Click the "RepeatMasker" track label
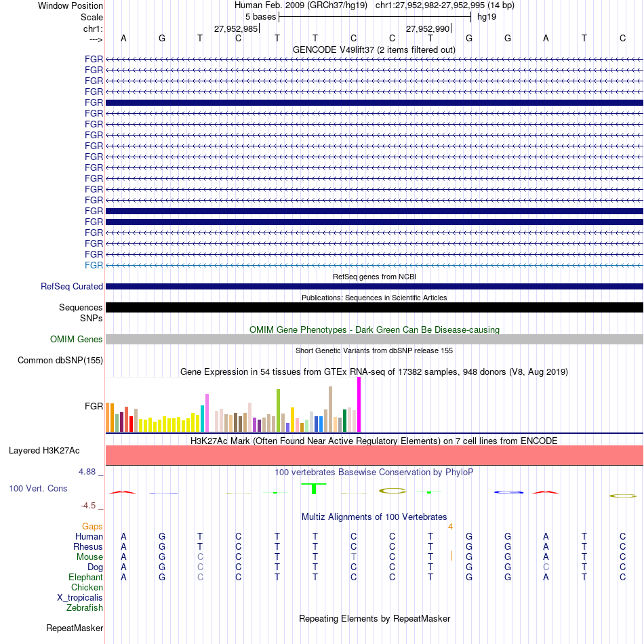This screenshot has width=644, height=644. pyautogui.click(x=75, y=628)
